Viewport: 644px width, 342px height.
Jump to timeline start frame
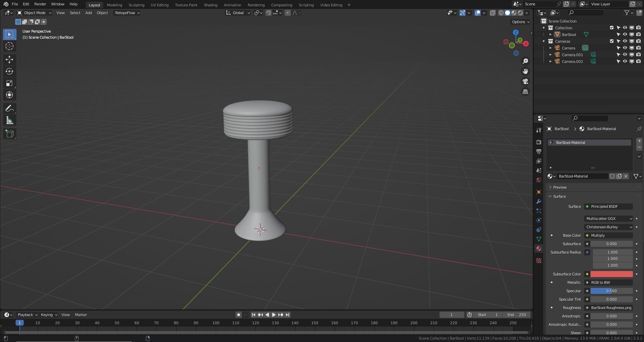pyautogui.click(x=253, y=315)
